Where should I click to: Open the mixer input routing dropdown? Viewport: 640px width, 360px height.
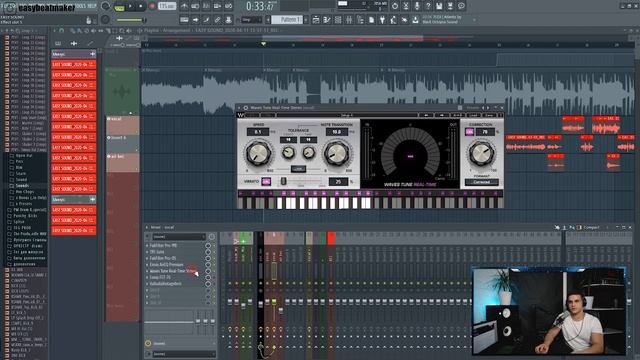[x=178, y=237]
